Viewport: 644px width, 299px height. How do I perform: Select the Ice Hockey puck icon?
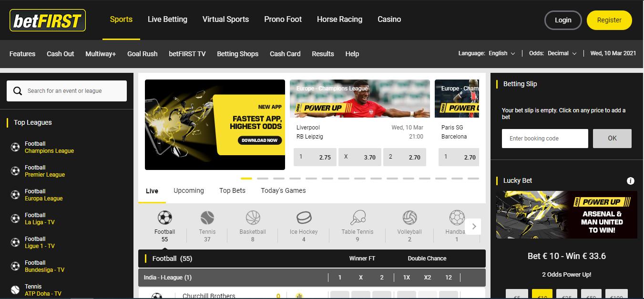304,218
